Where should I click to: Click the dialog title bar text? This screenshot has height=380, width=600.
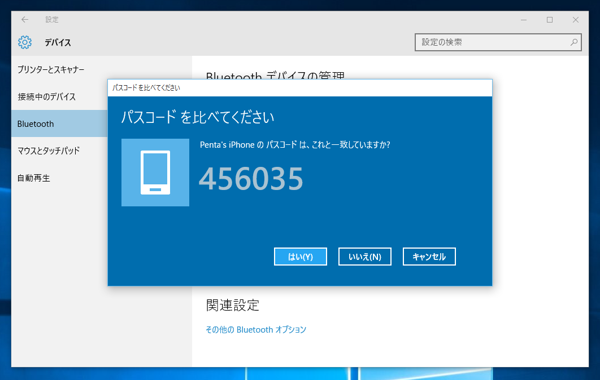point(146,88)
